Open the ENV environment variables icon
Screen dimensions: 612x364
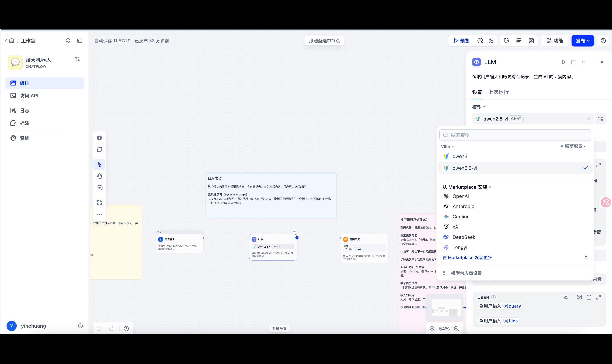pos(519,41)
